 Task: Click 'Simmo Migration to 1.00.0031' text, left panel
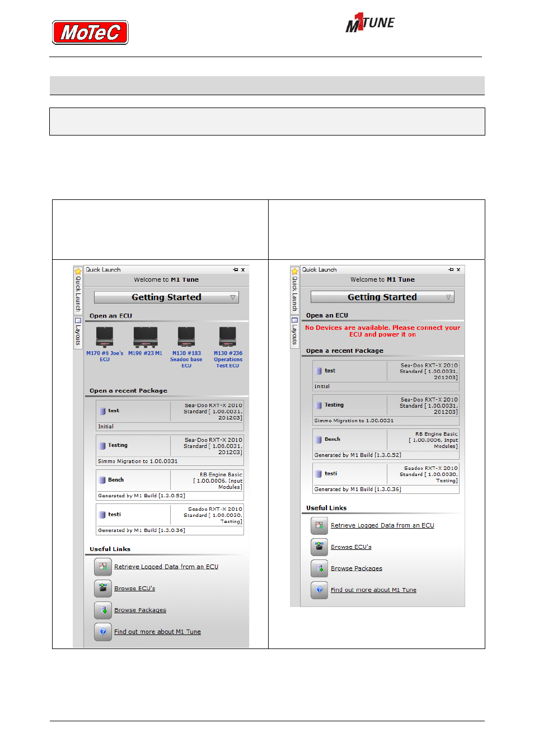[138, 461]
